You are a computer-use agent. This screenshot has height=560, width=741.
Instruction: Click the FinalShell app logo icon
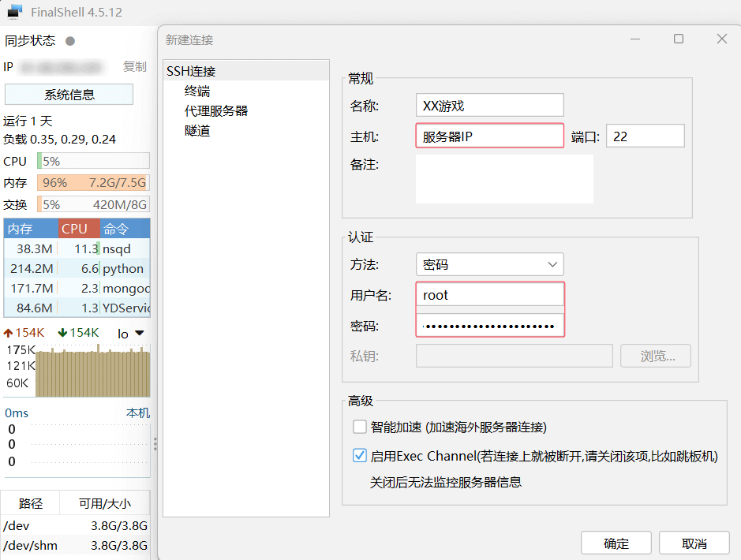tap(14, 12)
